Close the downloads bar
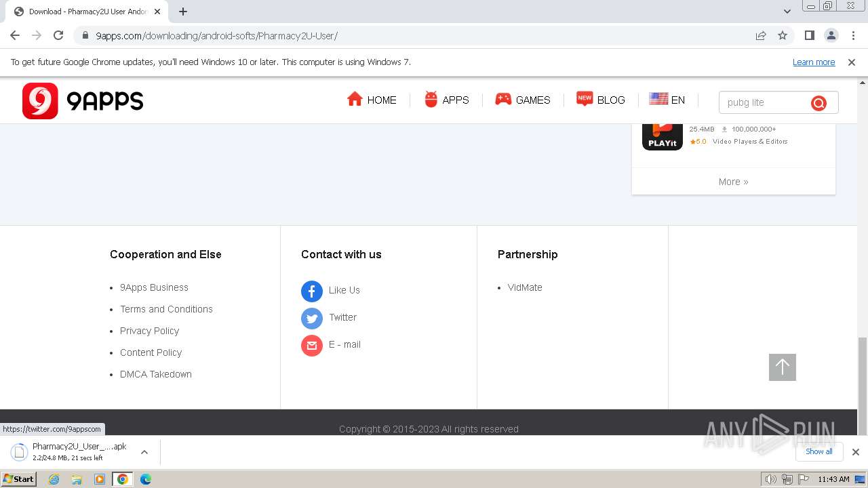 coord(856,452)
